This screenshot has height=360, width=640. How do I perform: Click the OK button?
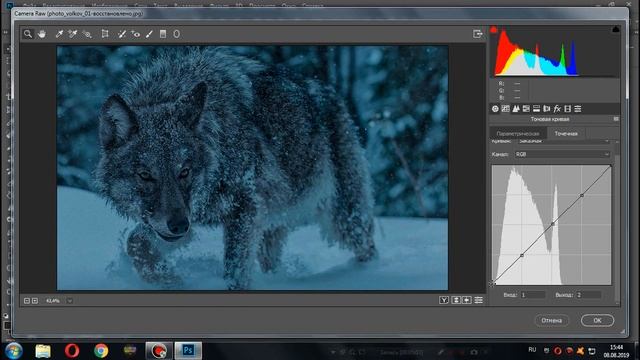pyautogui.click(x=597, y=320)
